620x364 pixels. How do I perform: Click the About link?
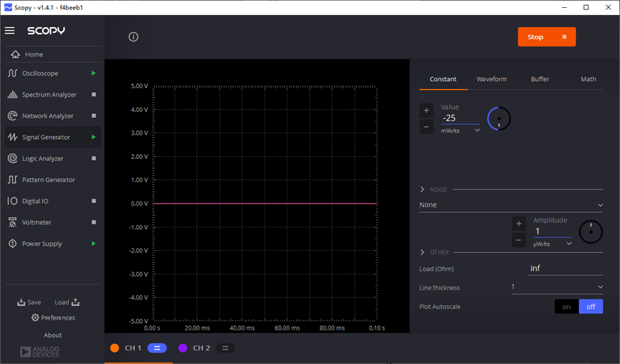click(52, 335)
